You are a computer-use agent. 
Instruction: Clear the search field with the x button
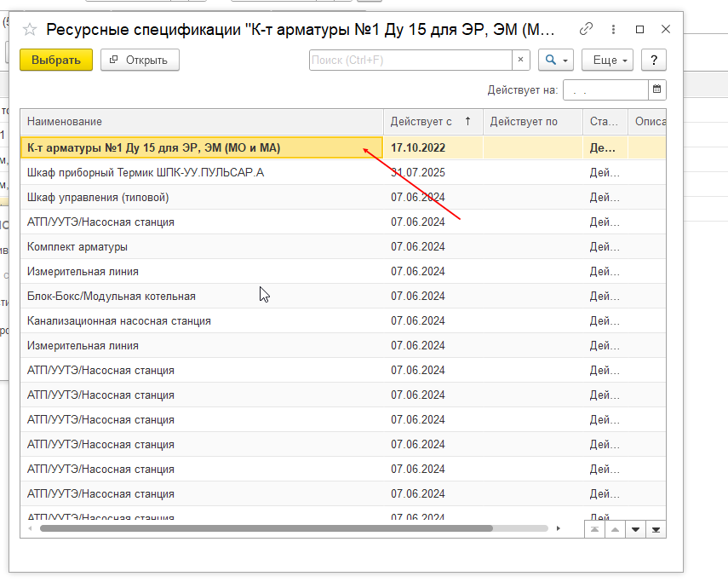coord(520,60)
